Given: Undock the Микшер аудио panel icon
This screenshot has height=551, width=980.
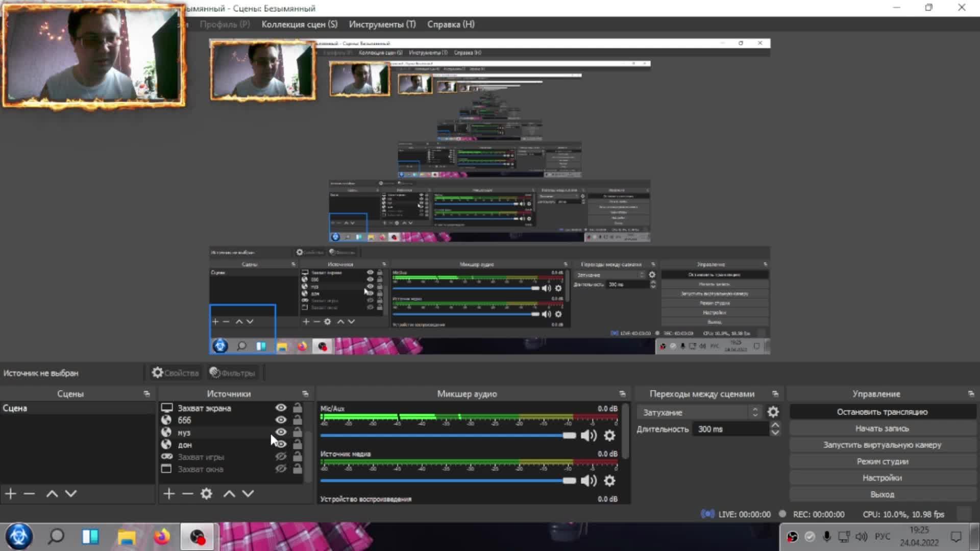Looking at the screenshot, I should click(x=622, y=394).
